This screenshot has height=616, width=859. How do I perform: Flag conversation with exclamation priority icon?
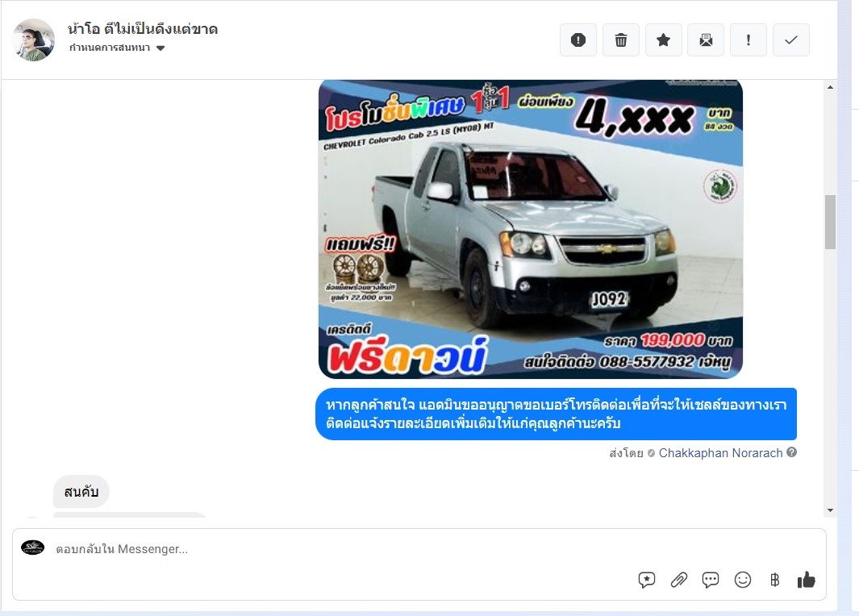[748, 40]
